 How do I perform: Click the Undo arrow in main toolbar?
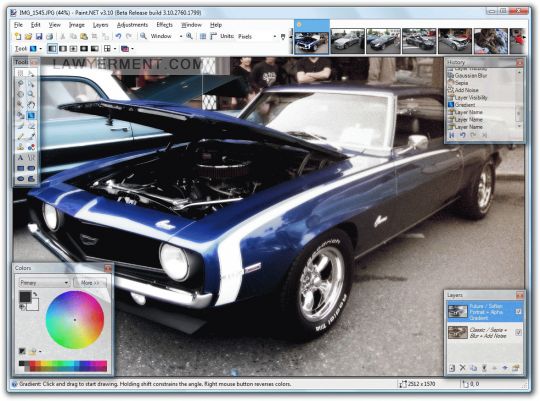[x=118, y=36]
